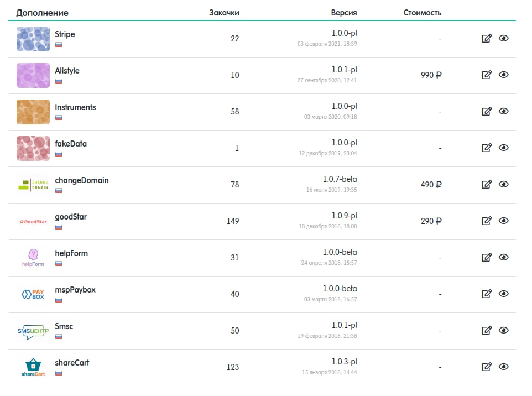Edit the changeDomain add-on
Image resolution: width=532 pixels, height=396 pixels.
(487, 184)
